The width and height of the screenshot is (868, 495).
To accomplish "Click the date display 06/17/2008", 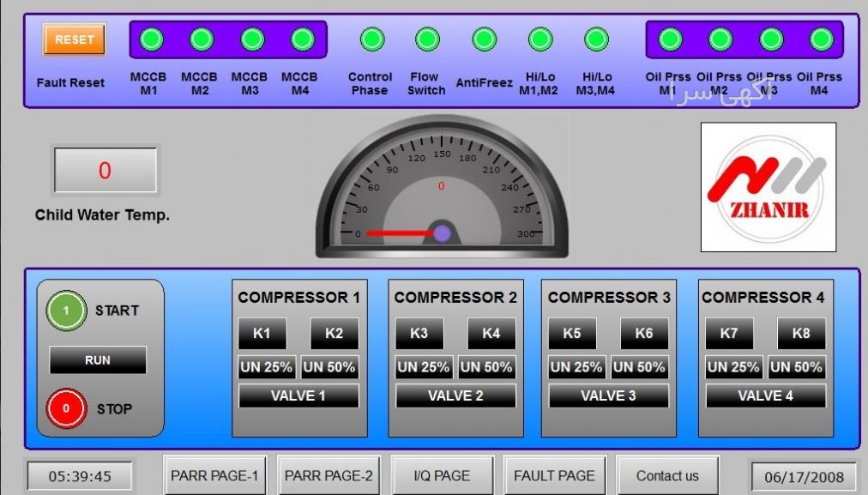I will pos(804,477).
